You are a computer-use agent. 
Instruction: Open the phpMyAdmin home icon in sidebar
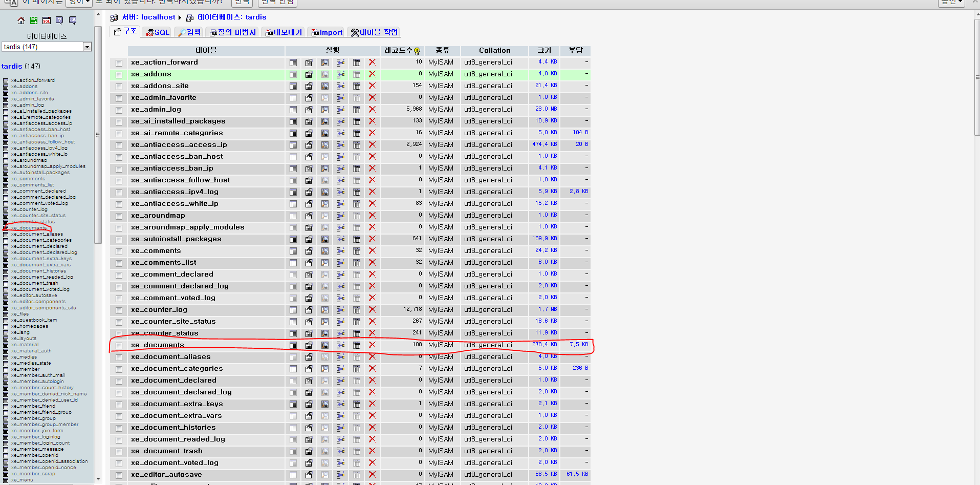[x=21, y=20]
